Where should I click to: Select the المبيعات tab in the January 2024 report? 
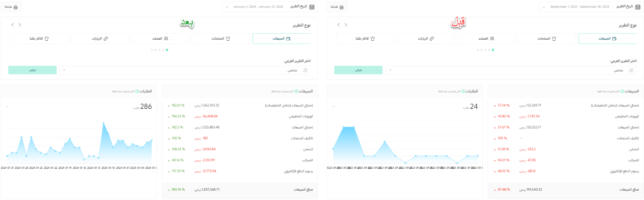[281, 39]
